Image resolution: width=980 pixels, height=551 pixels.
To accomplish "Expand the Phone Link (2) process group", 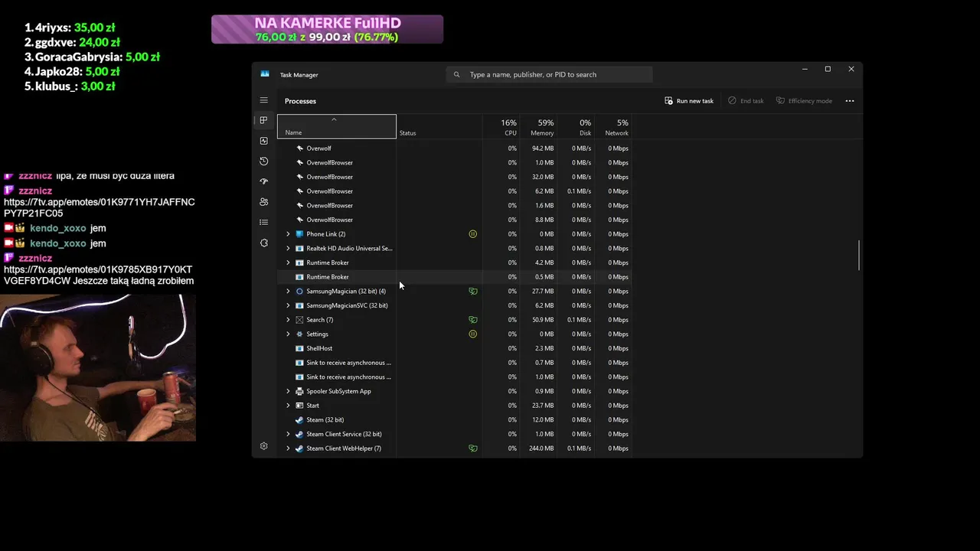I will pos(288,234).
